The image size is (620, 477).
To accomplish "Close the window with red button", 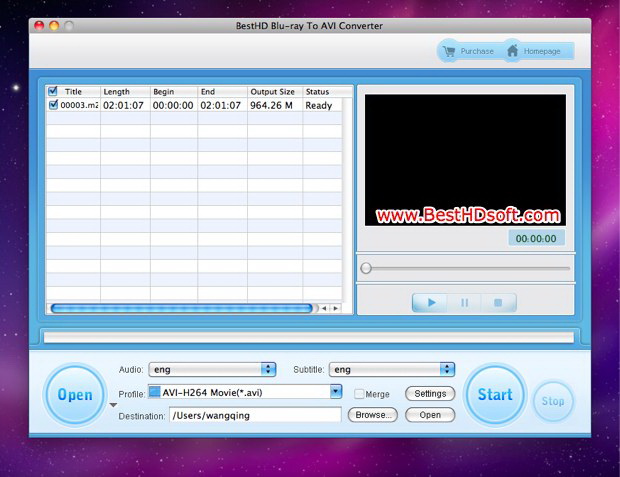I will point(39,26).
